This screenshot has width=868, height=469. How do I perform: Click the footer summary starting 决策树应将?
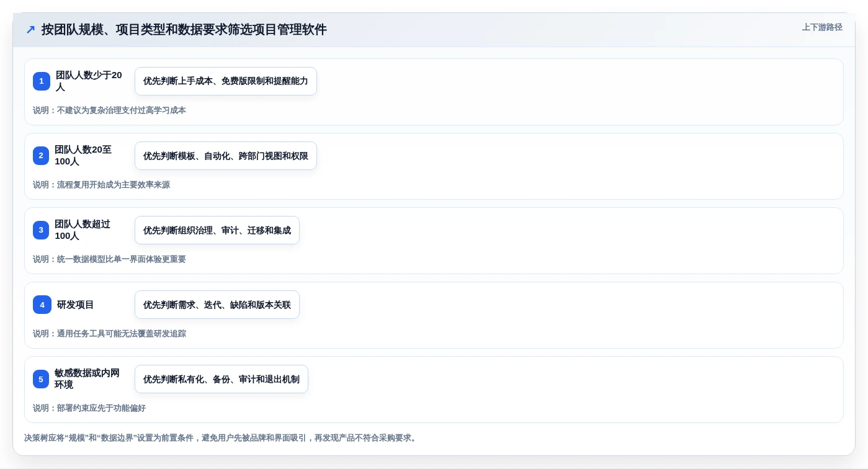point(221,438)
